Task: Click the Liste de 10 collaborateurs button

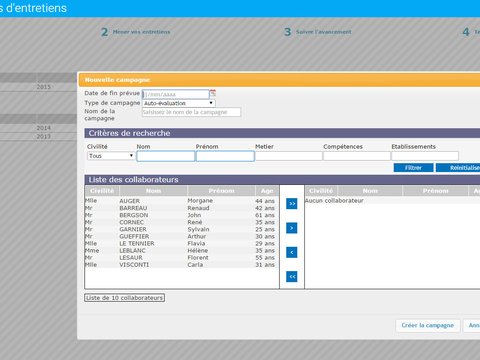Action: point(124,298)
